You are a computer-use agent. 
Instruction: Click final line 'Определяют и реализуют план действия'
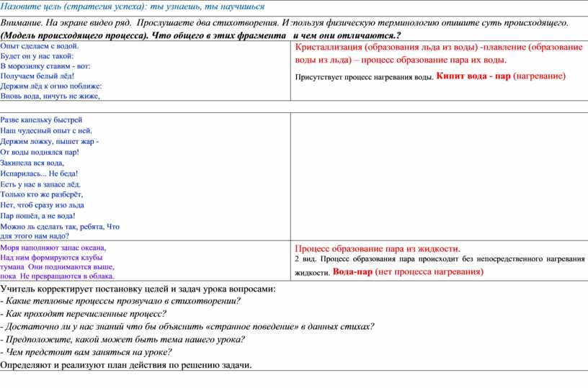(126, 365)
